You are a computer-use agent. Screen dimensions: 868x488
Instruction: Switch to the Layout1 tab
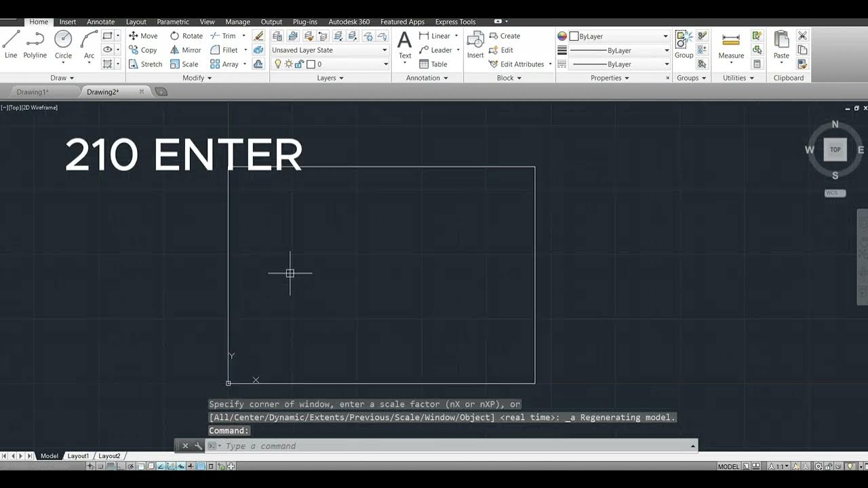(x=78, y=456)
